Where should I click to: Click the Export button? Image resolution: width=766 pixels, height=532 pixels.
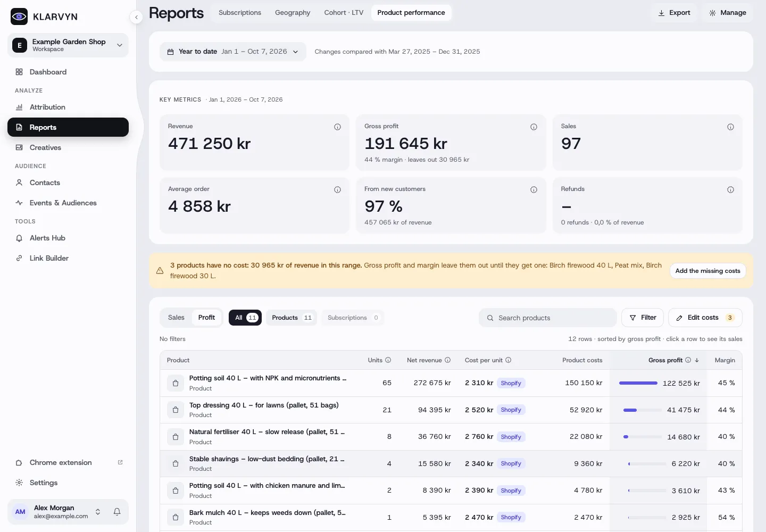point(674,13)
